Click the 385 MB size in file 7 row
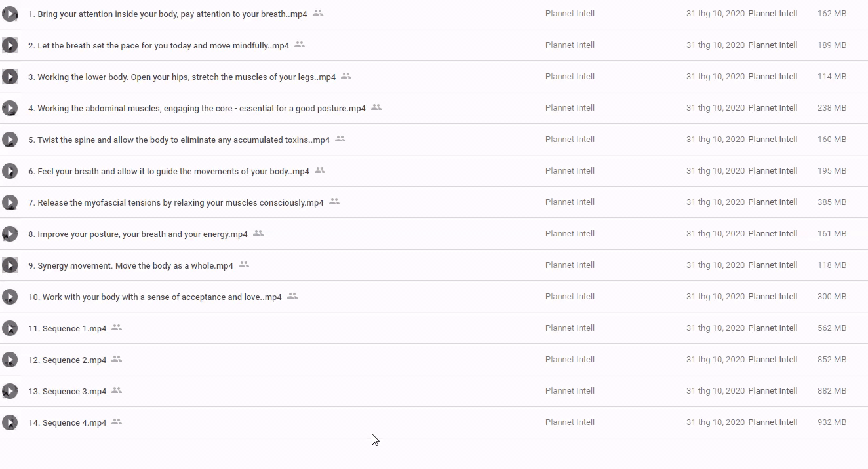The width and height of the screenshot is (868, 469). click(x=831, y=202)
